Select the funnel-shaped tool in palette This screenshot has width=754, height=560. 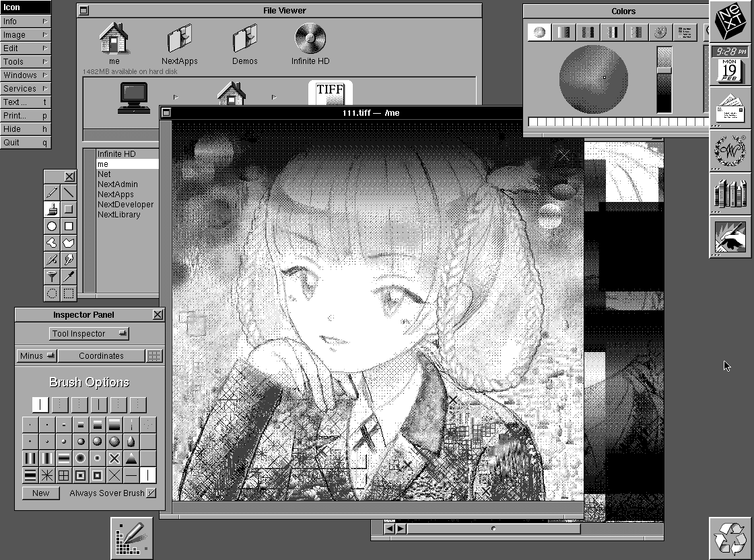(x=52, y=277)
